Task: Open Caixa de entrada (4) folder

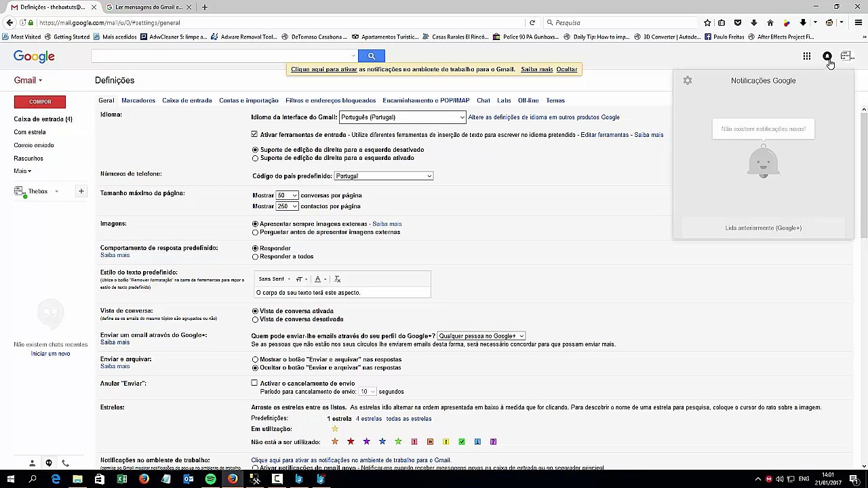Action: (x=43, y=119)
